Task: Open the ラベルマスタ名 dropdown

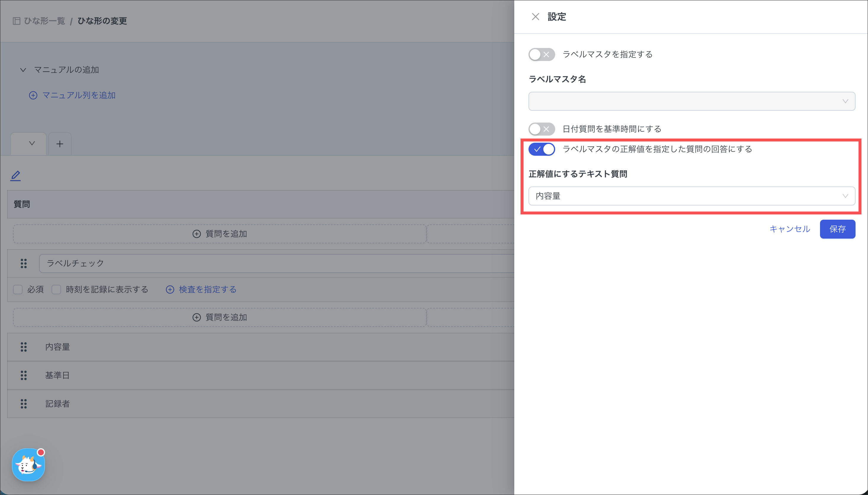Action: click(x=691, y=101)
